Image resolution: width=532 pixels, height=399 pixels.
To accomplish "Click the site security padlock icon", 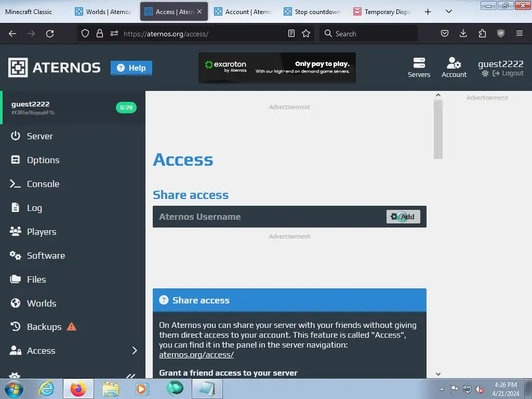I will (x=99, y=34).
